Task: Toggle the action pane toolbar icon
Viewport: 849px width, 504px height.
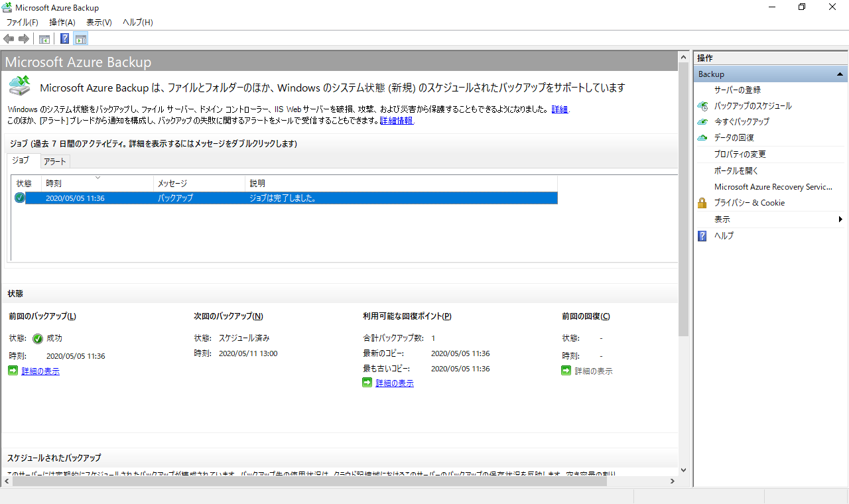Action: 81,39
